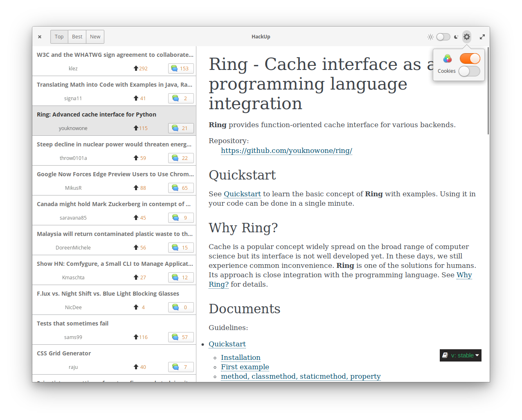Click upvote arrow for Comfygure story
Image resolution: width=522 pixels, height=420 pixels.
pyautogui.click(x=136, y=277)
